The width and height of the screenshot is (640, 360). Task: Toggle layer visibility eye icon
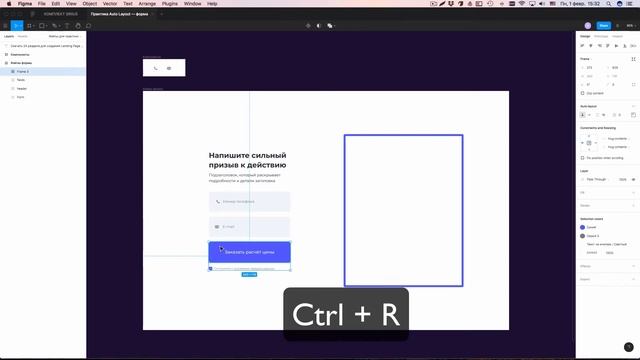click(633, 180)
